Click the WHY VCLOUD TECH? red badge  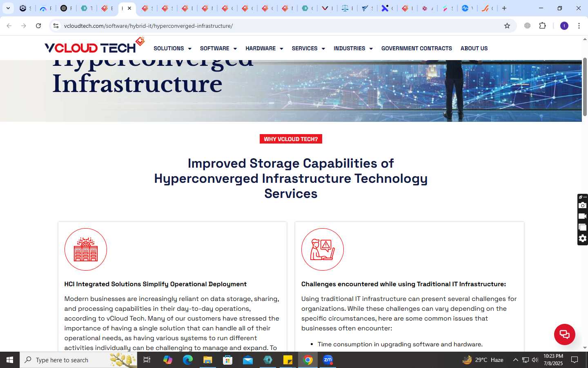coord(291,139)
